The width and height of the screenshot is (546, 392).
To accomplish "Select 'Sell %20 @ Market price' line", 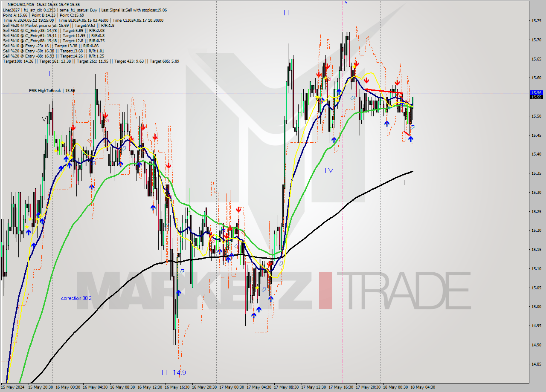I will pyautogui.click(x=58, y=25).
